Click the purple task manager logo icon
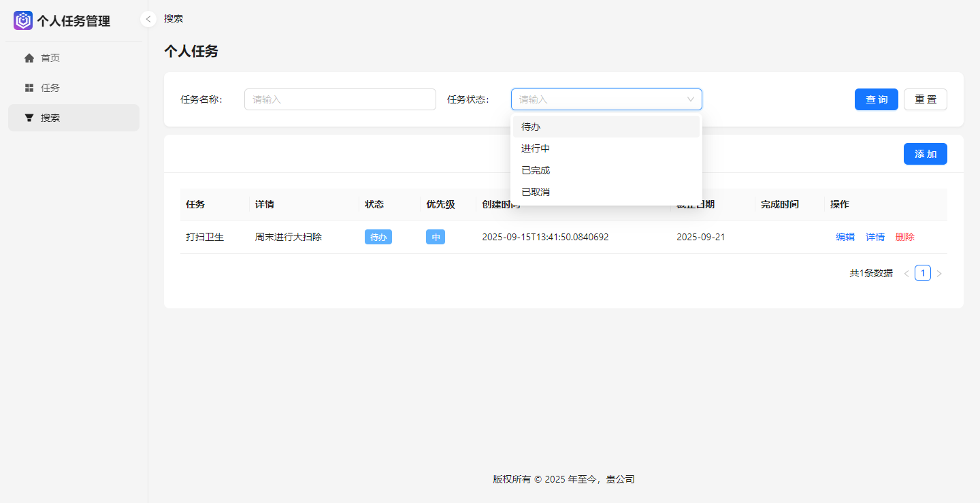This screenshot has width=980, height=503. coord(22,20)
